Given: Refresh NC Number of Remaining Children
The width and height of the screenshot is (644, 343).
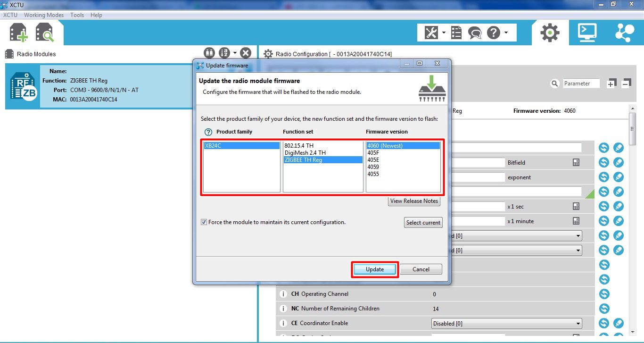Looking at the screenshot, I should pyautogui.click(x=604, y=309).
